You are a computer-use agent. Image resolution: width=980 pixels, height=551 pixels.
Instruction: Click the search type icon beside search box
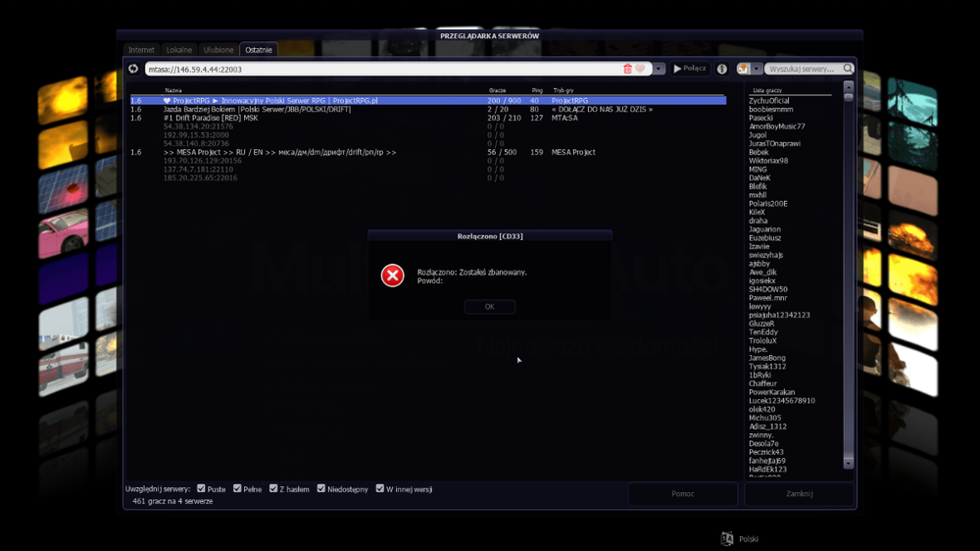(x=743, y=69)
